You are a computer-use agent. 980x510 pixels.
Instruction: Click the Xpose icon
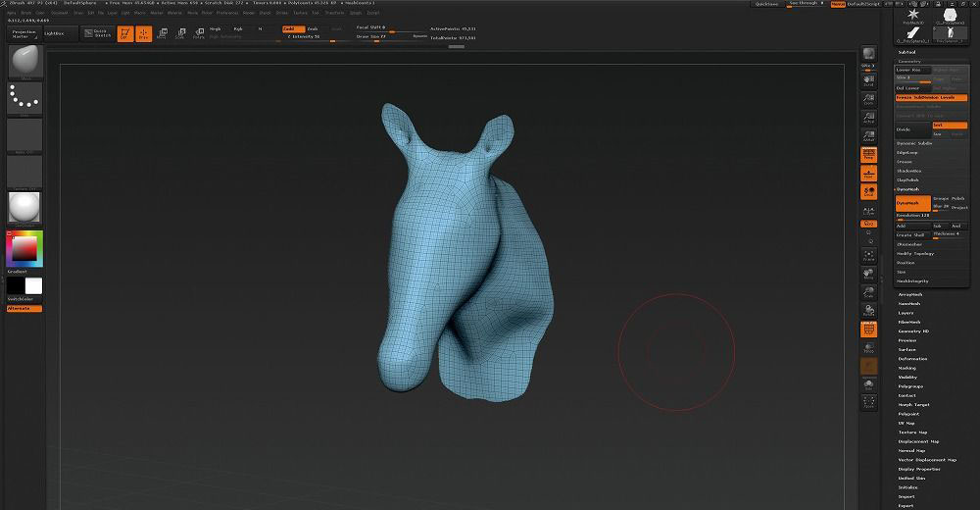tap(868, 402)
